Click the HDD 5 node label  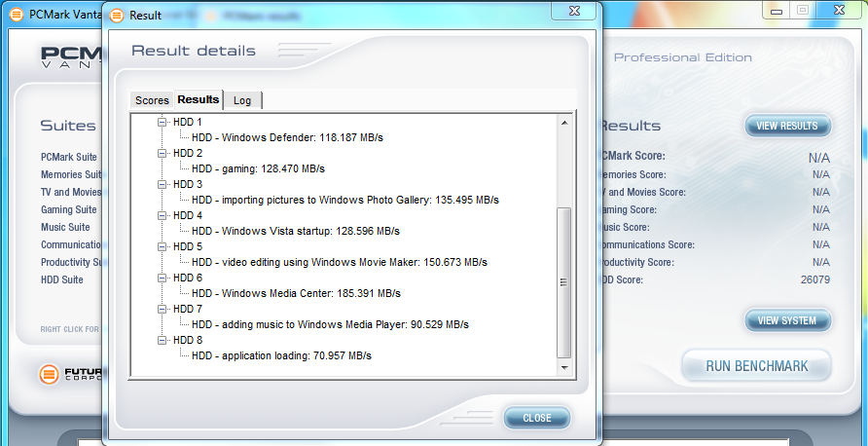tap(188, 246)
